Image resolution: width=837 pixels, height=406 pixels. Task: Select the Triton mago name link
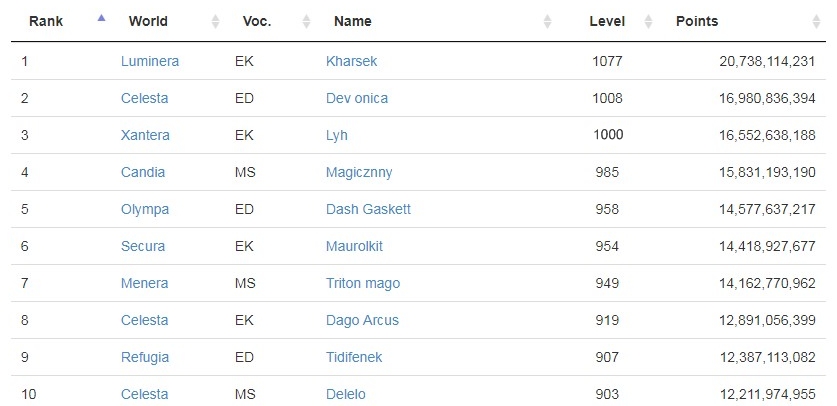(x=362, y=283)
